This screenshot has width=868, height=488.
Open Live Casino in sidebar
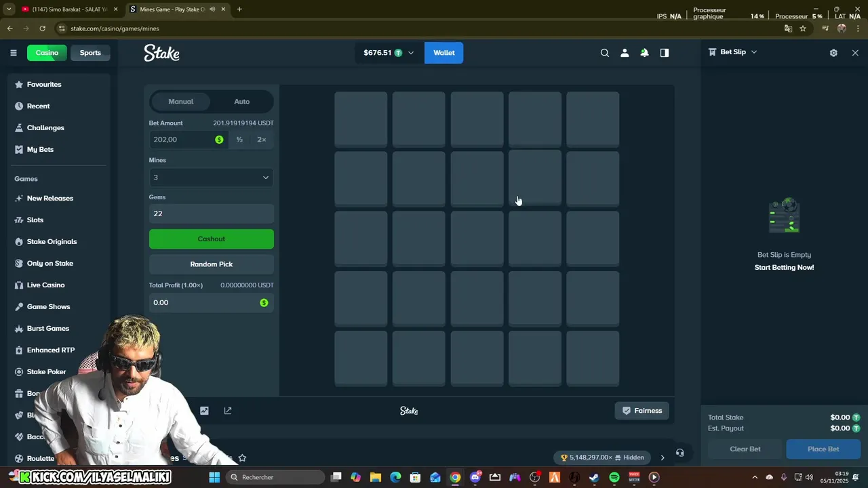(45, 285)
